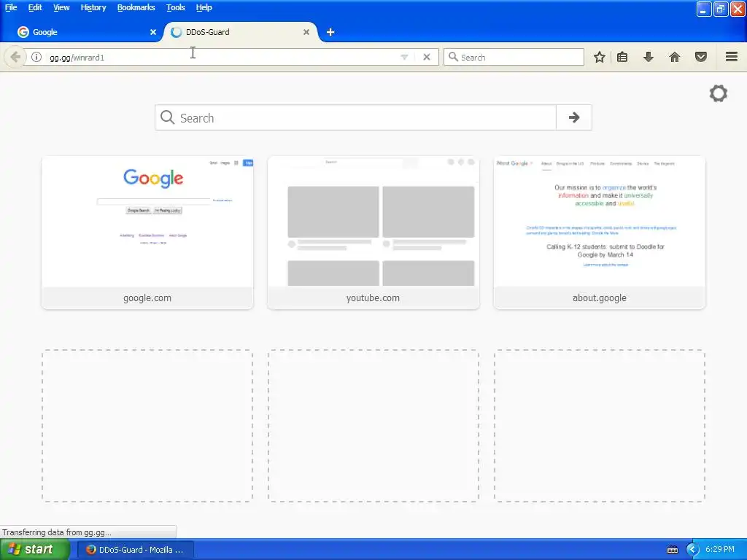Open the History menu
The height and width of the screenshot is (560, 747).
click(x=93, y=7)
